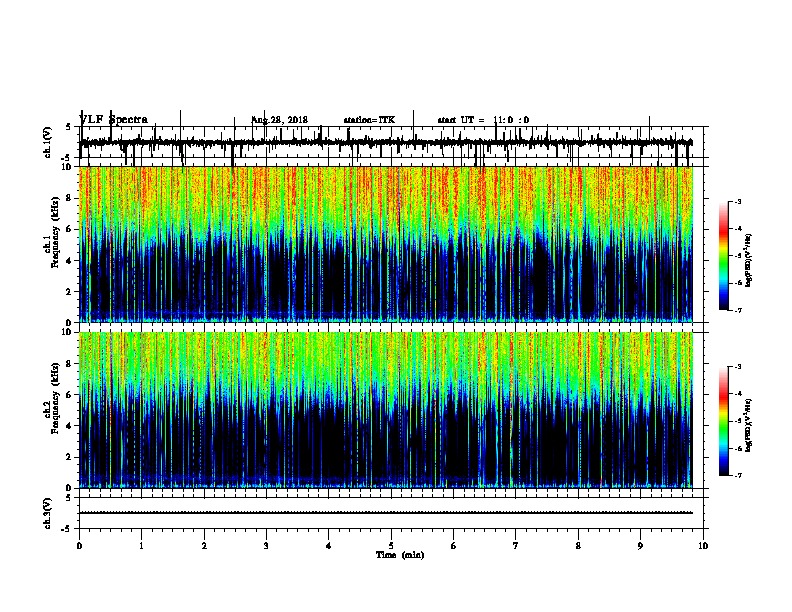Click the flat ch.3 voltage trace line
Image resolution: width=792 pixels, height=612 pixels.
pyautogui.click(x=386, y=513)
